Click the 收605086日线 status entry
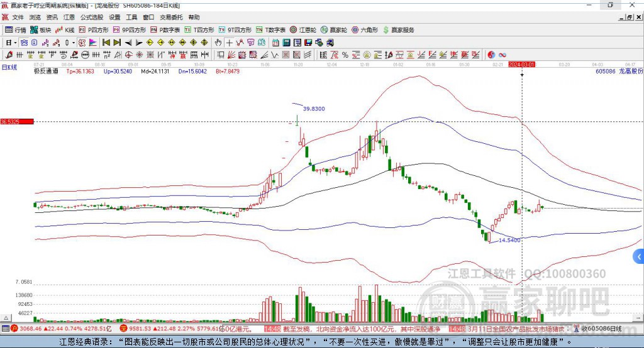Screen dimensions: 644x348 [x=598, y=329]
